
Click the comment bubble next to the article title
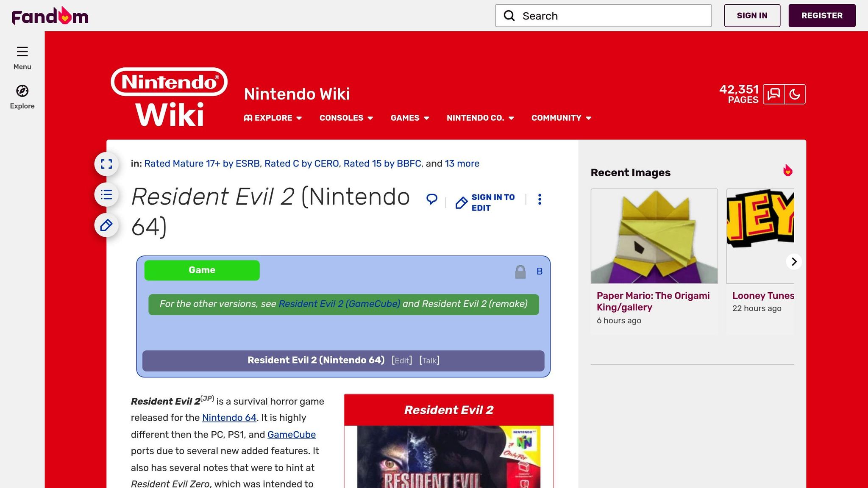point(432,199)
